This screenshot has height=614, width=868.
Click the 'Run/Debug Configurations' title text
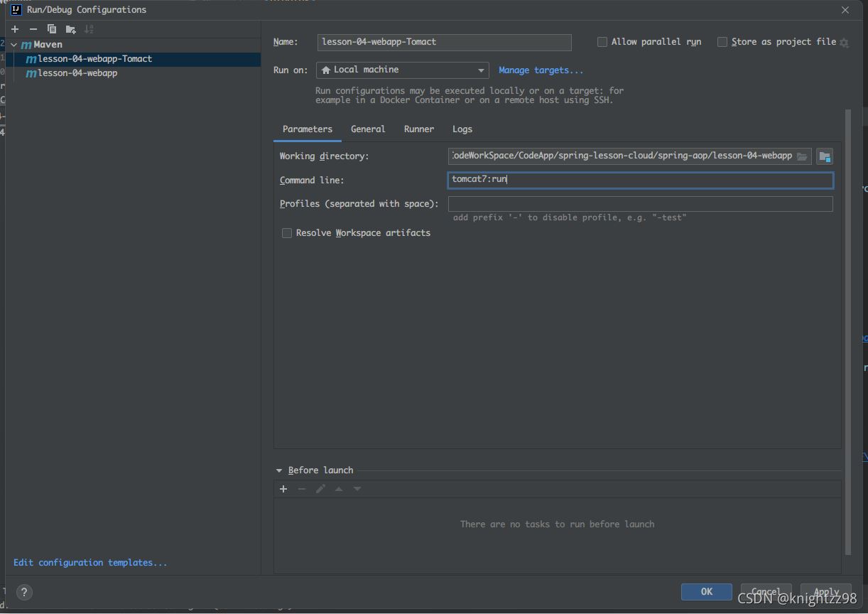pyautogui.click(x=87, y=10)
